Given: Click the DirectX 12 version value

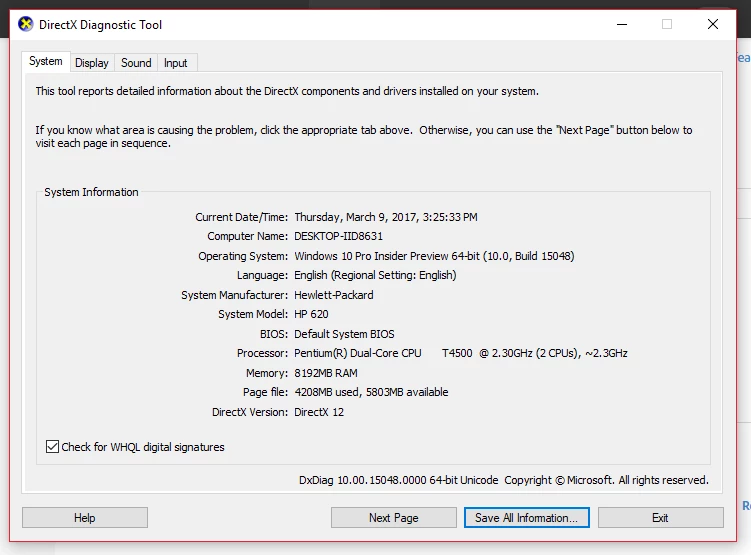Looking at the screenshot, I should click(x=319, y=412).
